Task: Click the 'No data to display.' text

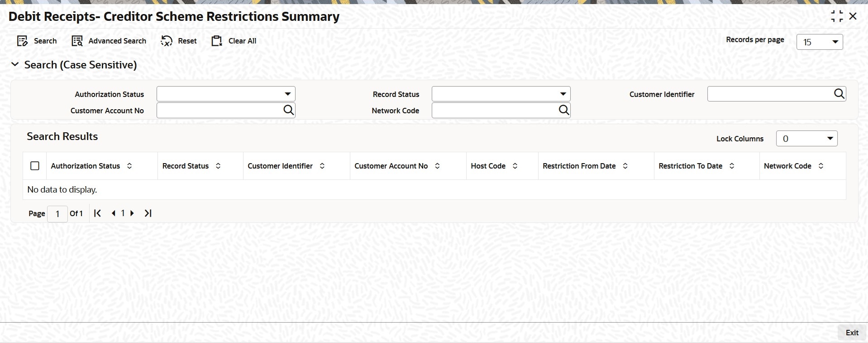Action: tap(62, 189)
